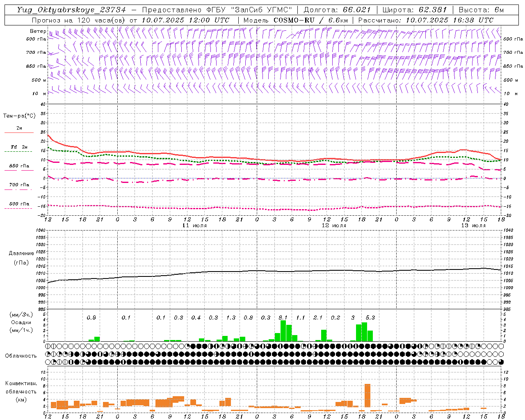Image resolution: width=525 pixels, height=420 pixels.
Task: Click the 3-hour precipitation value 2.1
Action: [x=318, y=317]
